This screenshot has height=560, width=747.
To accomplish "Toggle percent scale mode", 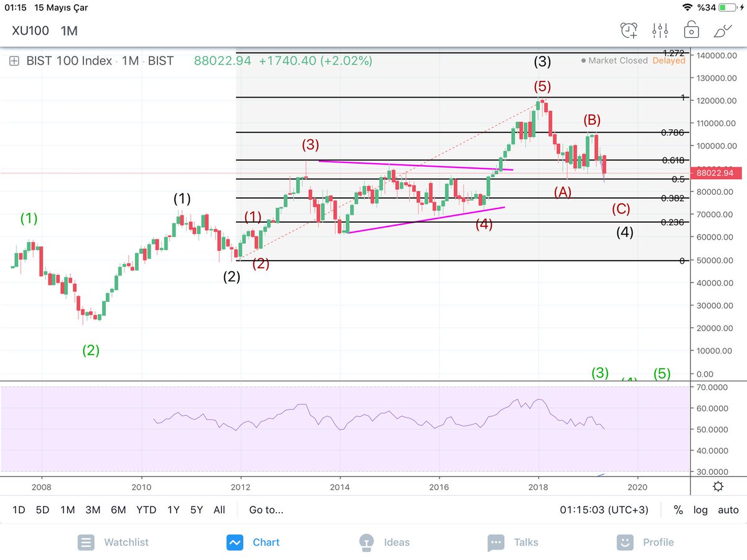I will [678, 510].
